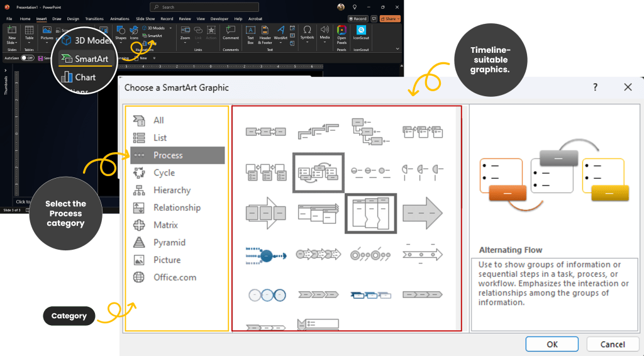This screenshot has width=644, height=356.
Task: Select the Alternating Flow SmartArt layout
Action: coord(318,172)
